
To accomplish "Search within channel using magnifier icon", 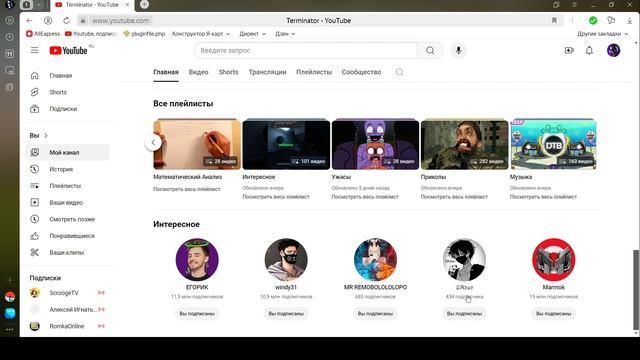I will (x=399, y=72).
